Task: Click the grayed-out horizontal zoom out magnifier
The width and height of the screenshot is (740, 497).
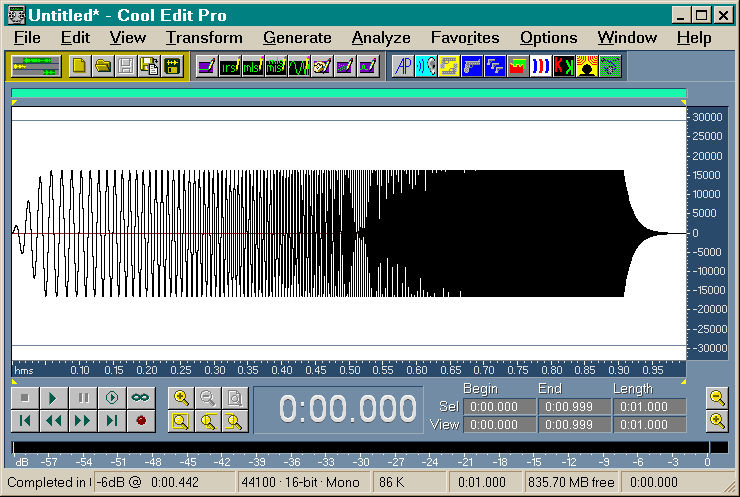Action: (x=208, y=398)
